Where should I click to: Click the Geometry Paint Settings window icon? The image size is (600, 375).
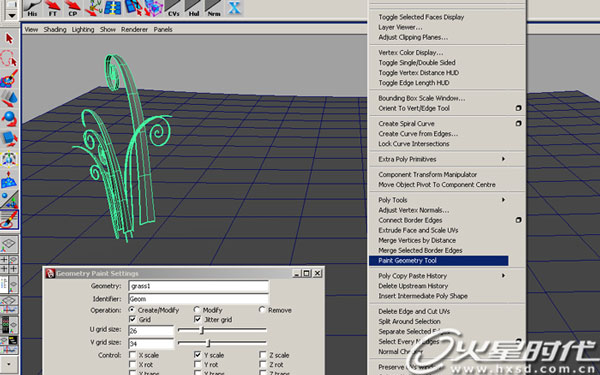(50, 273)
